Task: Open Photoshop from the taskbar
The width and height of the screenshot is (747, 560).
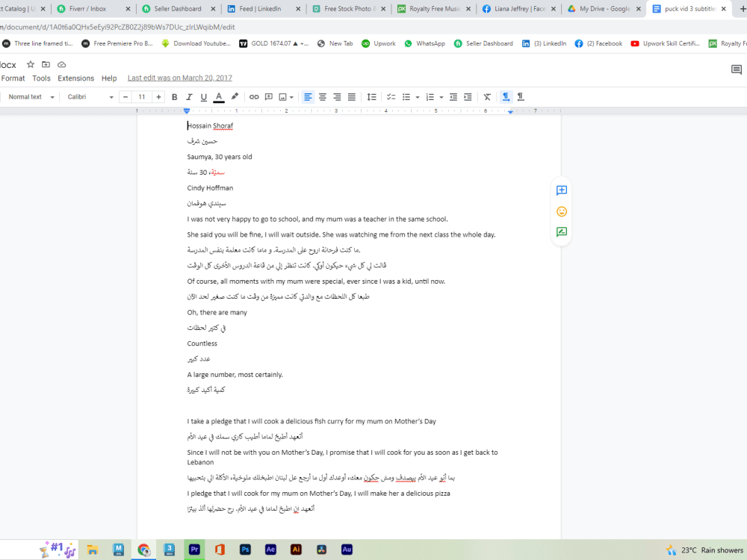Action: 245,550
